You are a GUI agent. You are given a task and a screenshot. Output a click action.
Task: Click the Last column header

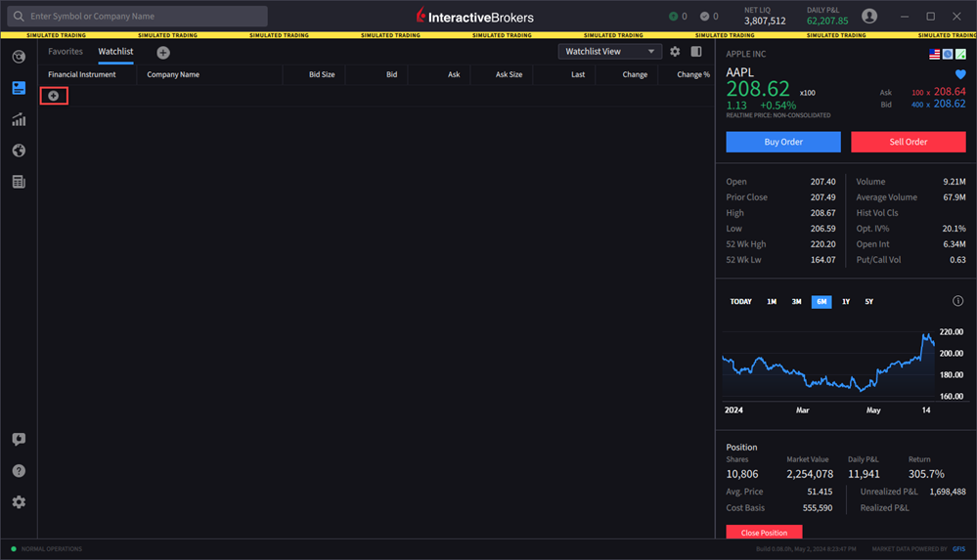click(578, 74)
